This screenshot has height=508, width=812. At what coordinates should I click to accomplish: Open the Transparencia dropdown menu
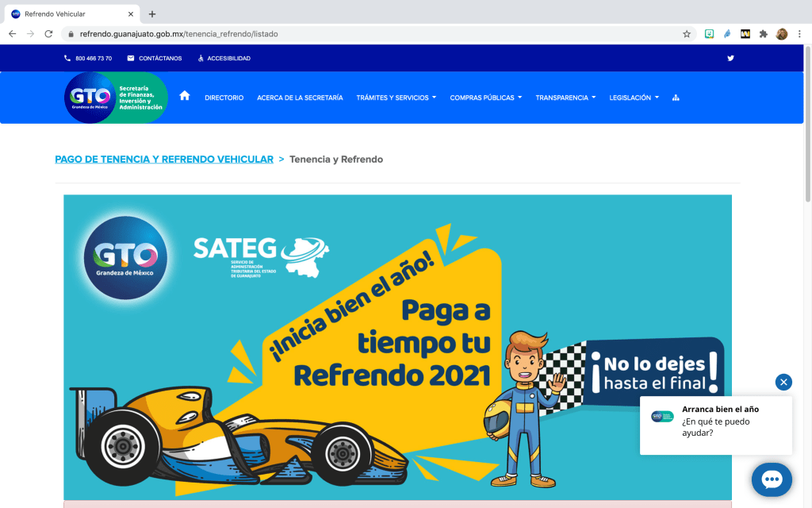coord(565,98)
